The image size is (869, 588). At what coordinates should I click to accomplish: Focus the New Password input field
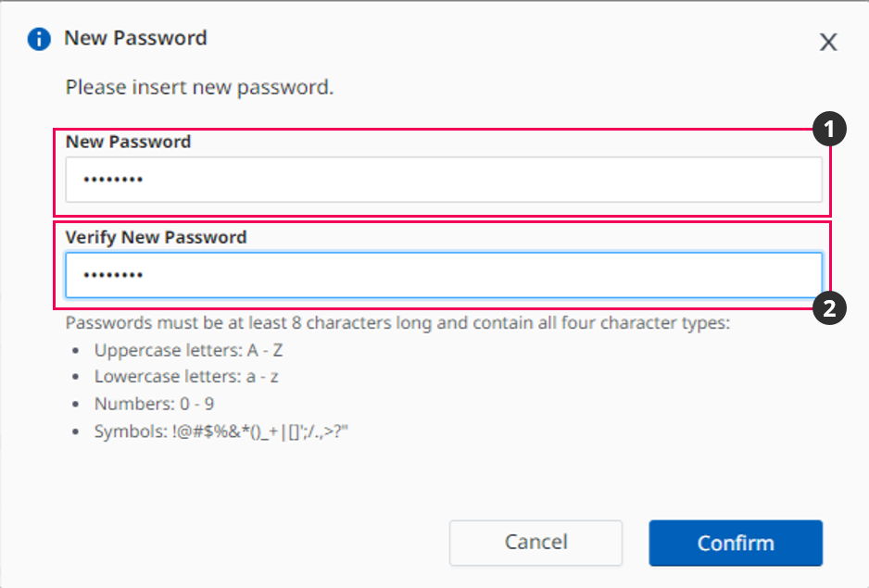[x=443, y=180]
